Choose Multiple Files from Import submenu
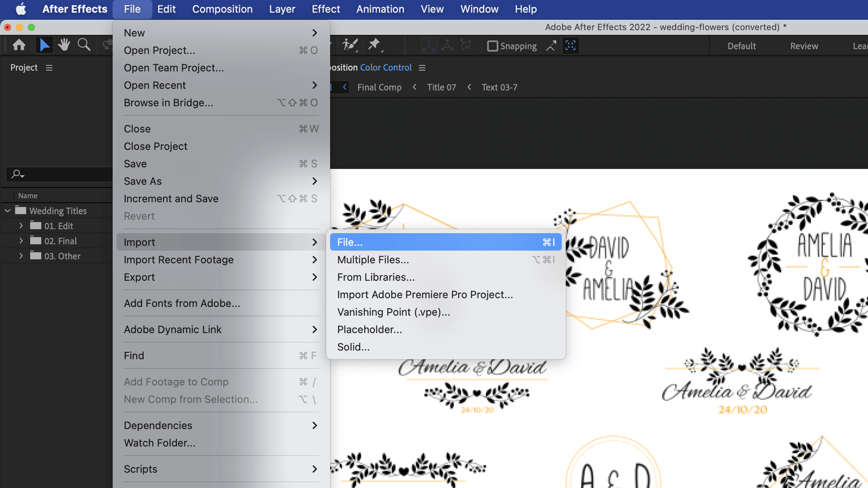Image resolution: width=868 pixels, height=488 pixels. point(373,260)
